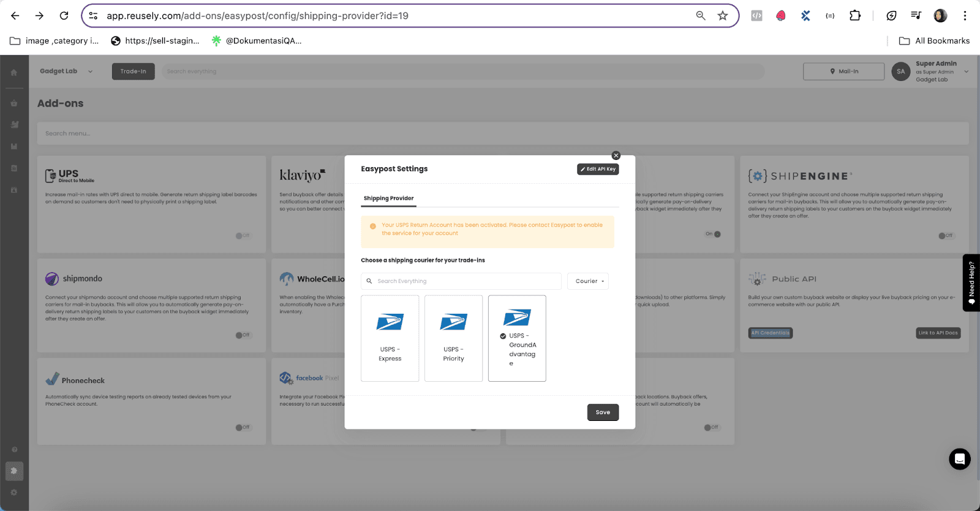This screenshot has height=511, width=980.
Task: Go to Home in the sidebar
Action: point(14,72)
